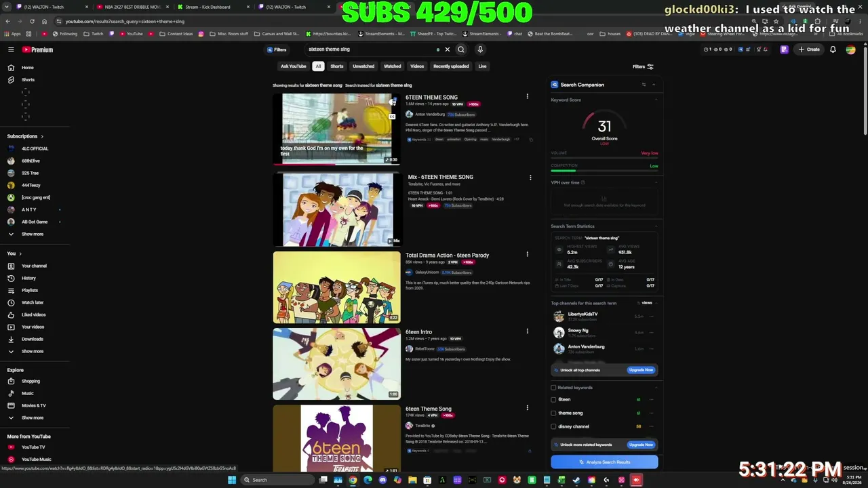Search instead for sixteen theme sing

coord(394,85)
